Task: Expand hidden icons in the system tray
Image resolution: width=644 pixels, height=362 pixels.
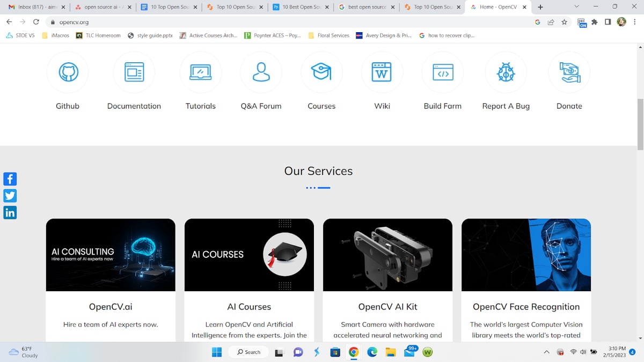Action: coord(546,352)
